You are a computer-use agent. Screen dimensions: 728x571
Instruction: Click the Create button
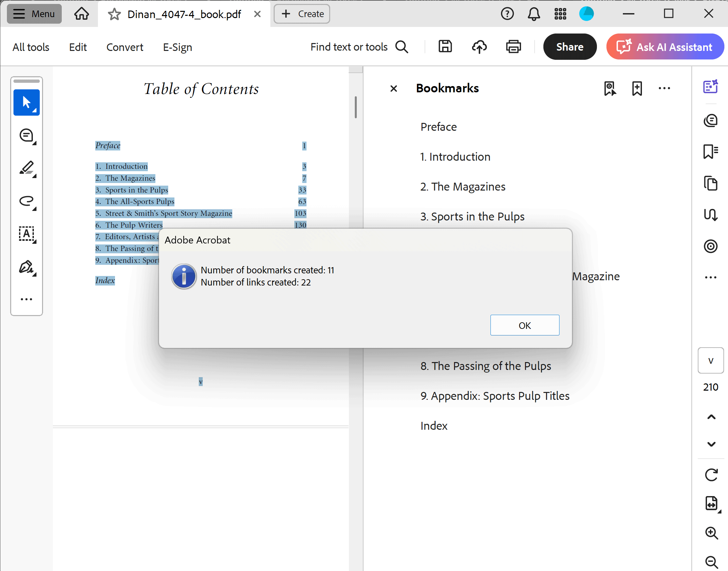point(302,14)
